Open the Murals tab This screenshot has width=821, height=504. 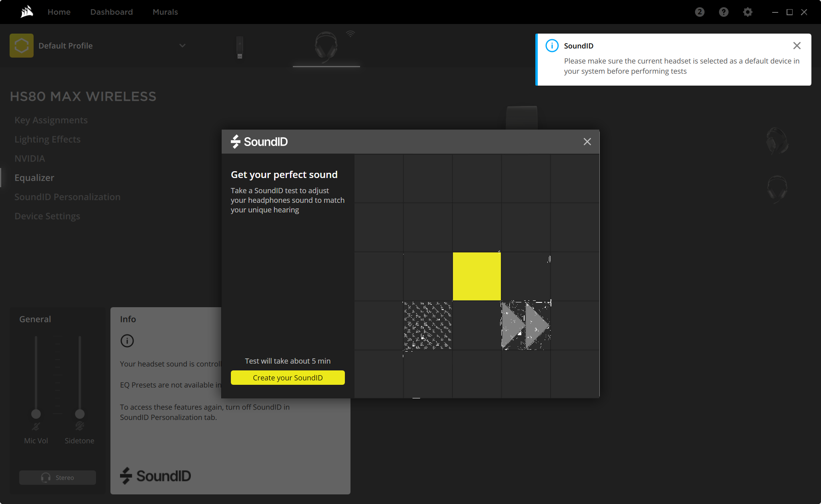165,12
